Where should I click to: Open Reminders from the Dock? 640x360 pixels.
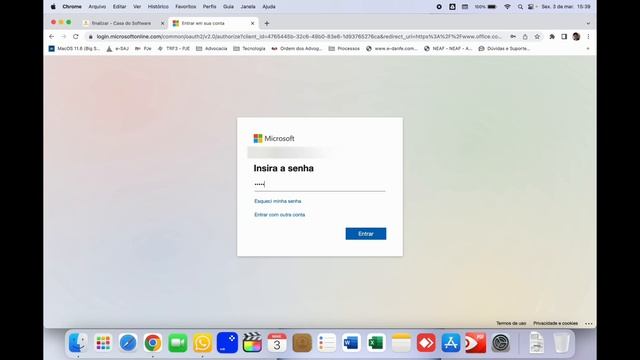(327, 343)
